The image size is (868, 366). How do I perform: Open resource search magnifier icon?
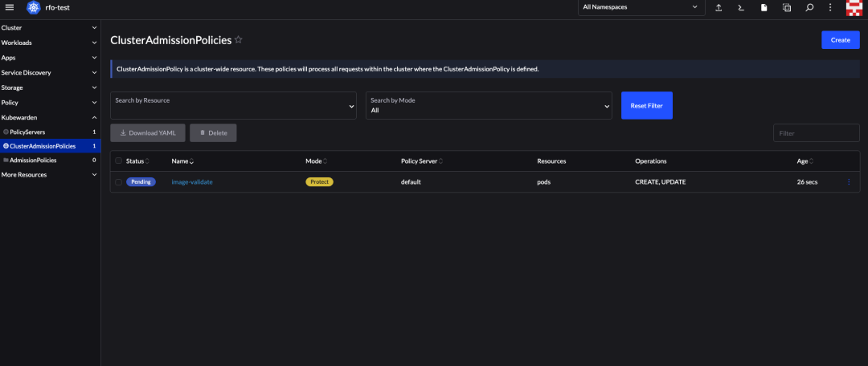tap(809, 8)
